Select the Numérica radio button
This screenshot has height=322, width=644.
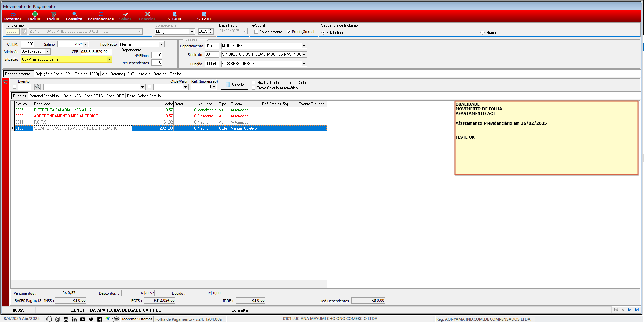[482, 33]
